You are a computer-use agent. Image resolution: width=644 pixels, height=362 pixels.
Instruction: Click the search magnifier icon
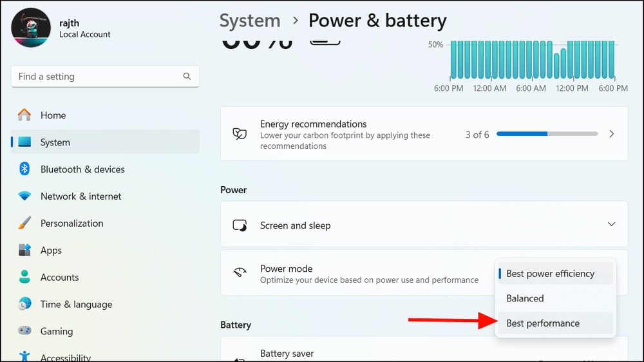click(x=187, y=76)
